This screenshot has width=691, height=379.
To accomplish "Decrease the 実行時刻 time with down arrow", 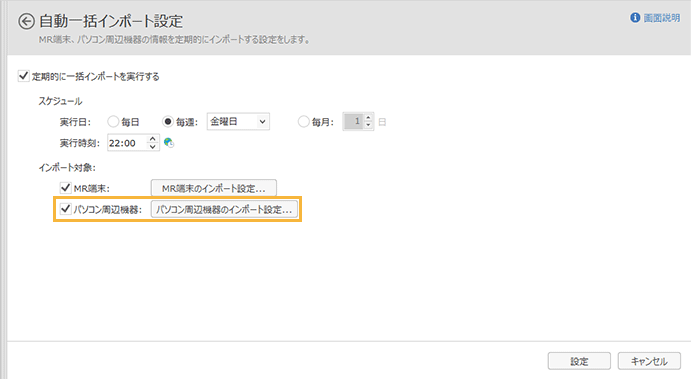I will [152, 147].
